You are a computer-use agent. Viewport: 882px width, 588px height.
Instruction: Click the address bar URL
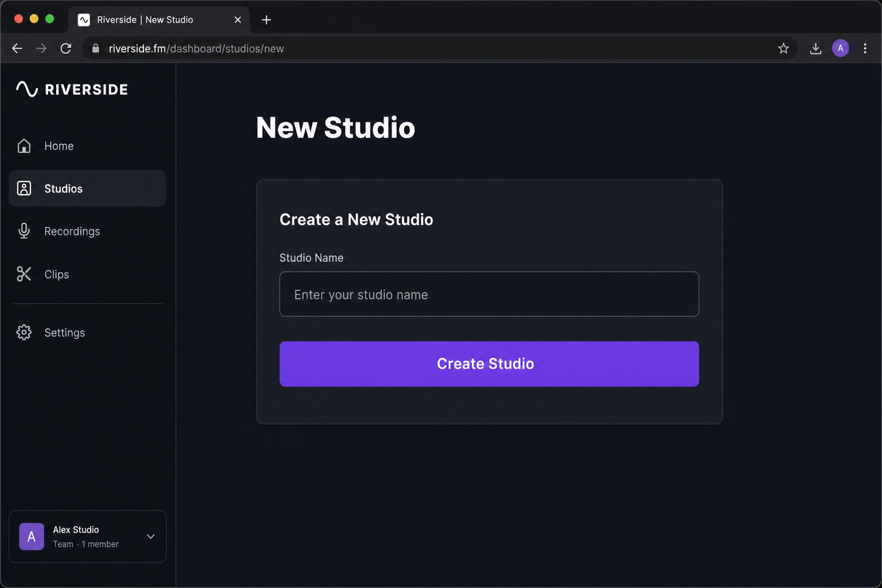[196, 49]
